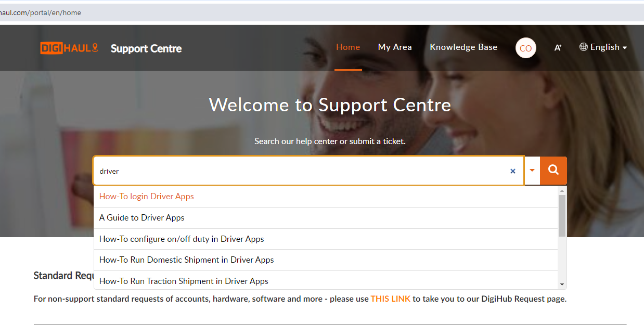
Task: Follow THIS LINK to DigiHub Request page
Action: (x=391, y=299)
